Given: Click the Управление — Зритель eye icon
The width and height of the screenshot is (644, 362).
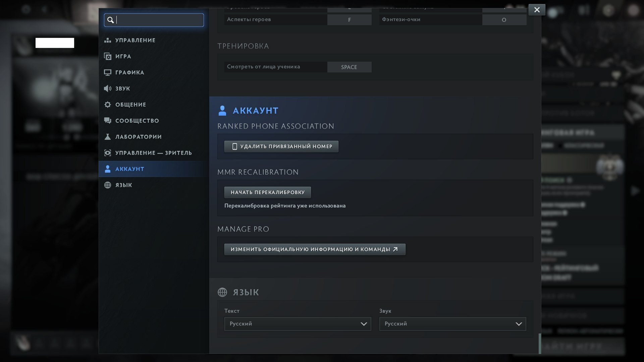Looking at the screenshot, I should (107, 153).
